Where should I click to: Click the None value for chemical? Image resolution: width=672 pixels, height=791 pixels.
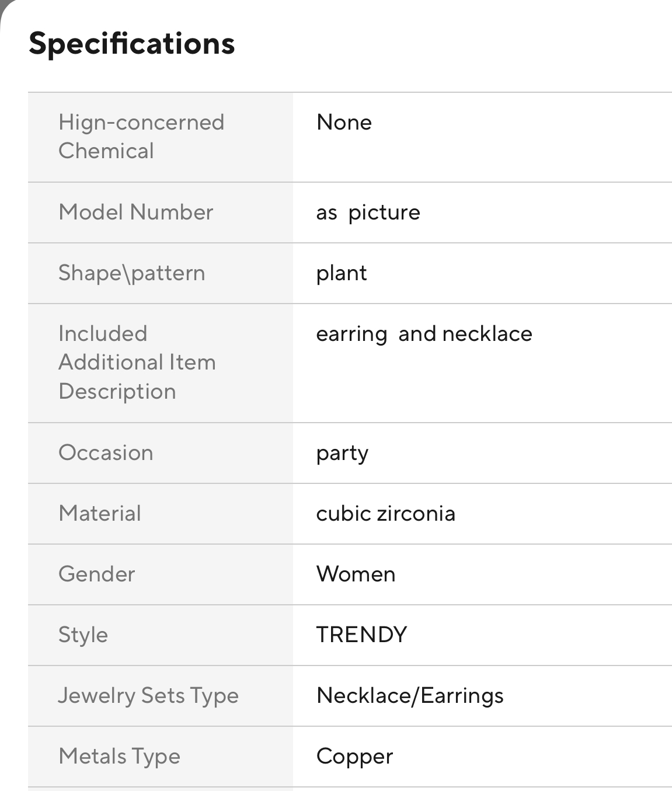(344, 123)
